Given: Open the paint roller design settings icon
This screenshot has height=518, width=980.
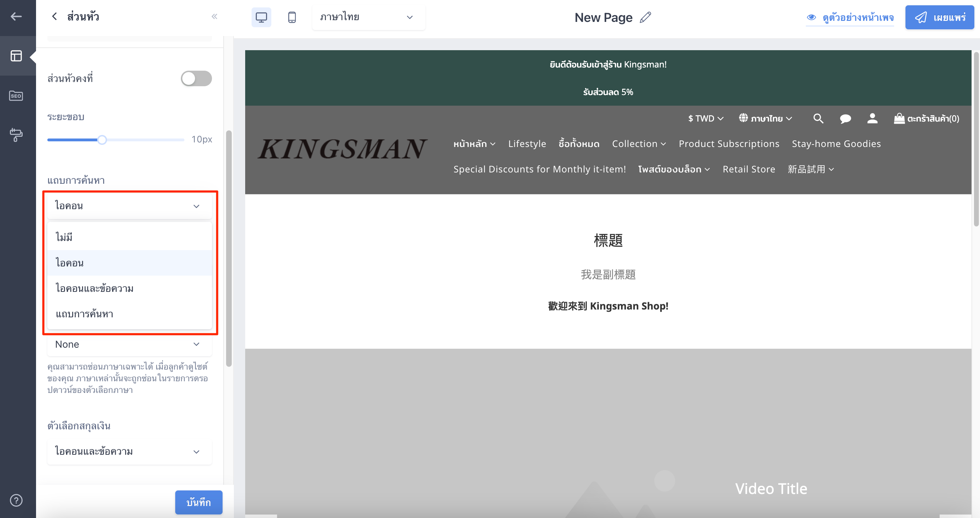Looking at the screenshot, I should pos(16,135).
